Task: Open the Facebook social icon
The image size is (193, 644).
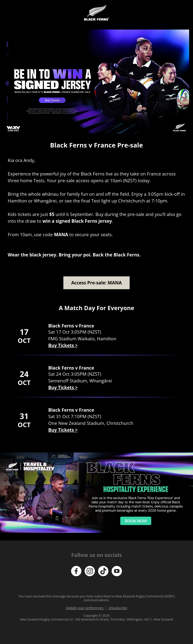Action: pyautogui.click(x=76, y=571)
